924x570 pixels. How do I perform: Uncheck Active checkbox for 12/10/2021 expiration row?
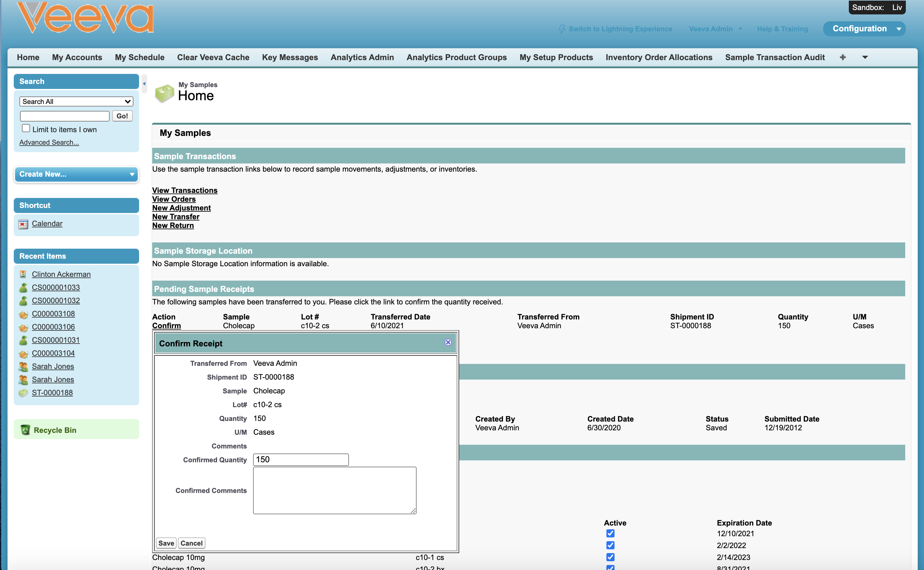(x=610, y=533)
